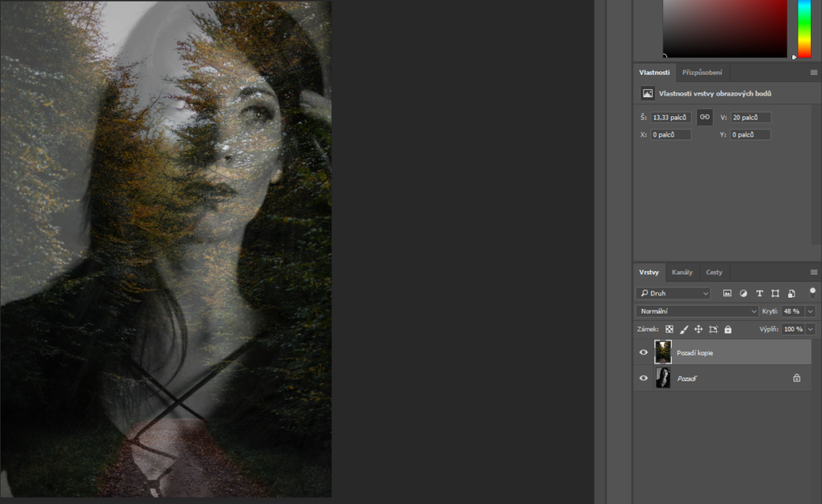Click the X position field
822x504 pixels.
coord(671,135)
